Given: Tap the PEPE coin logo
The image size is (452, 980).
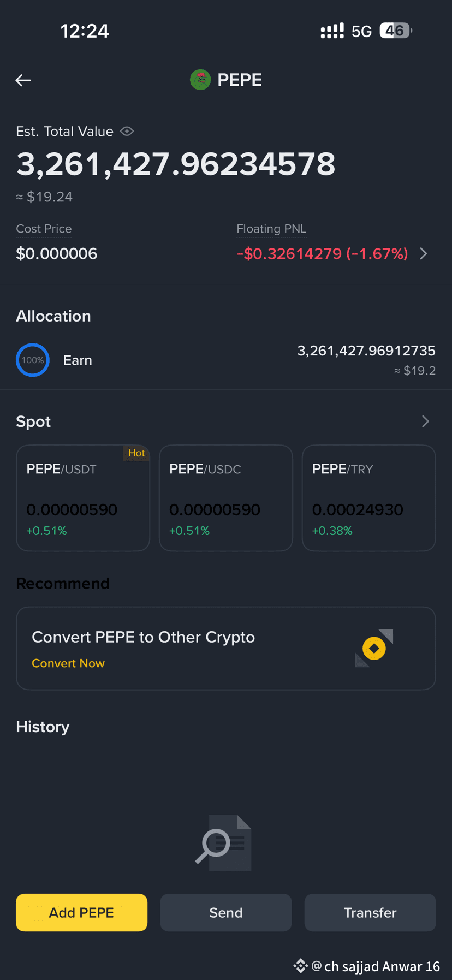Looking at the screenshot, I should tap(200, 80).
